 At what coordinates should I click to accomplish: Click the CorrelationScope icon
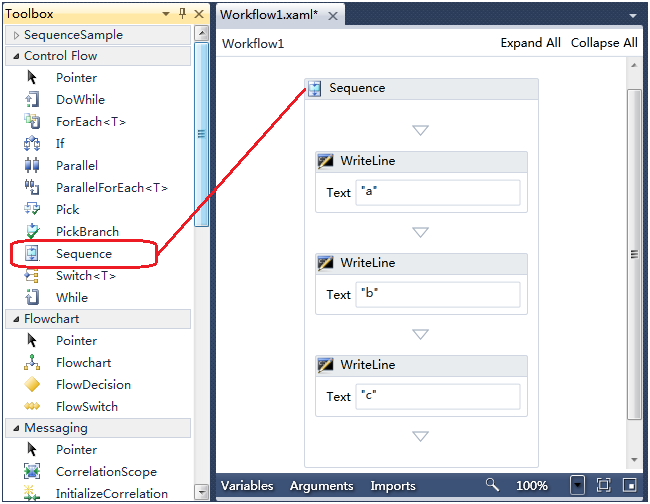point(32,471)
